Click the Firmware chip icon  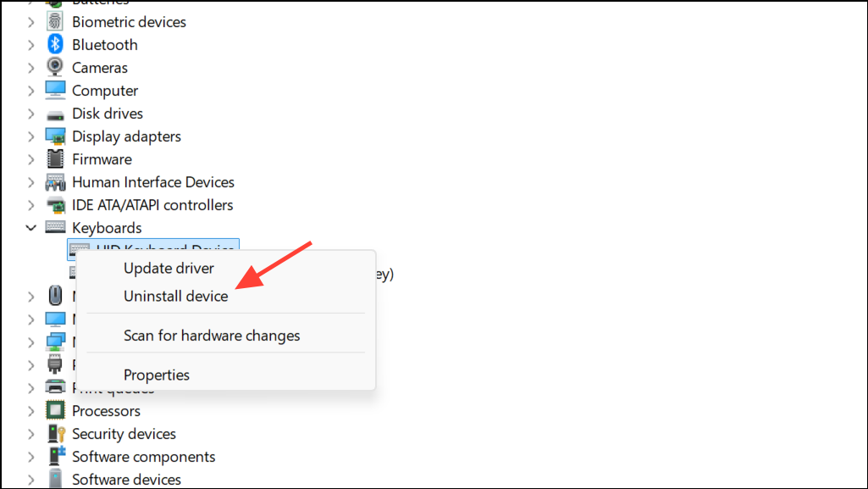point(55,159)
